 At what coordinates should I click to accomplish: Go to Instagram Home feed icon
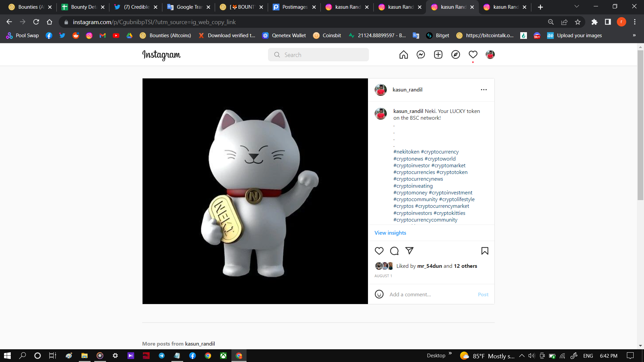(x=404, y=55)
